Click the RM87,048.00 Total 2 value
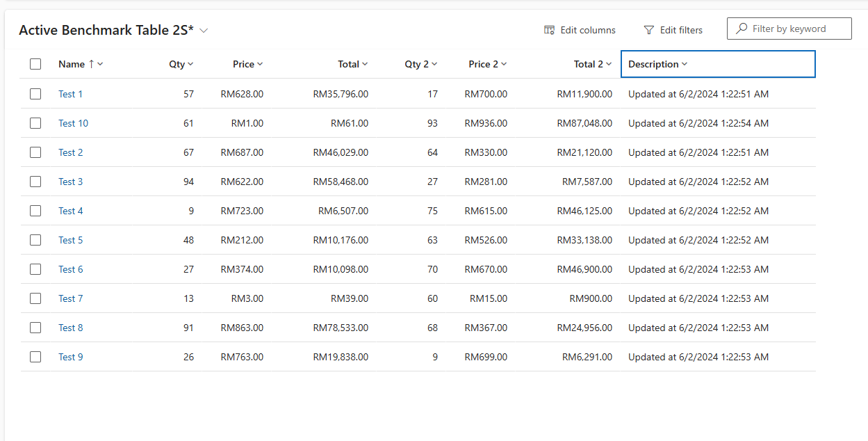 [x=584, y=123]
